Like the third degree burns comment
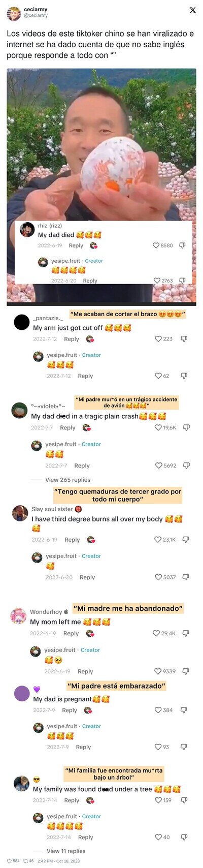This screenshot has height=868, width=203. (x=158, y=540)
